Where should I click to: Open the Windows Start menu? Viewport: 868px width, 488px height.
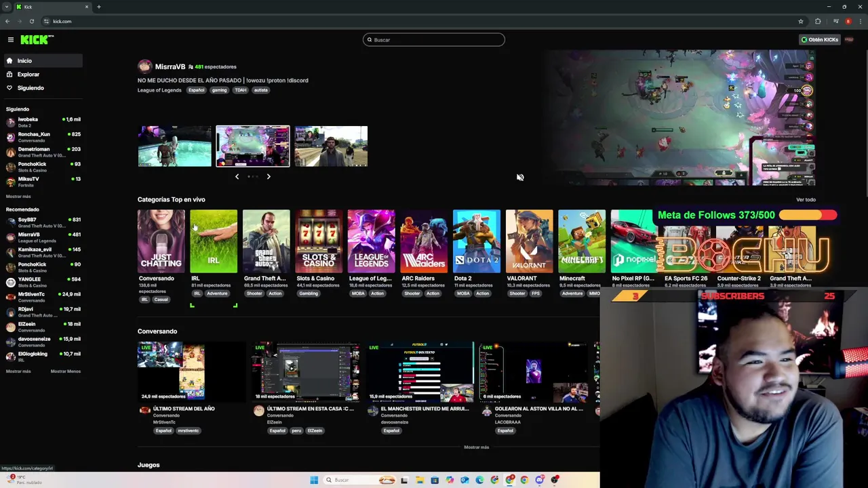pyautogui.click(x=314, y=480)
